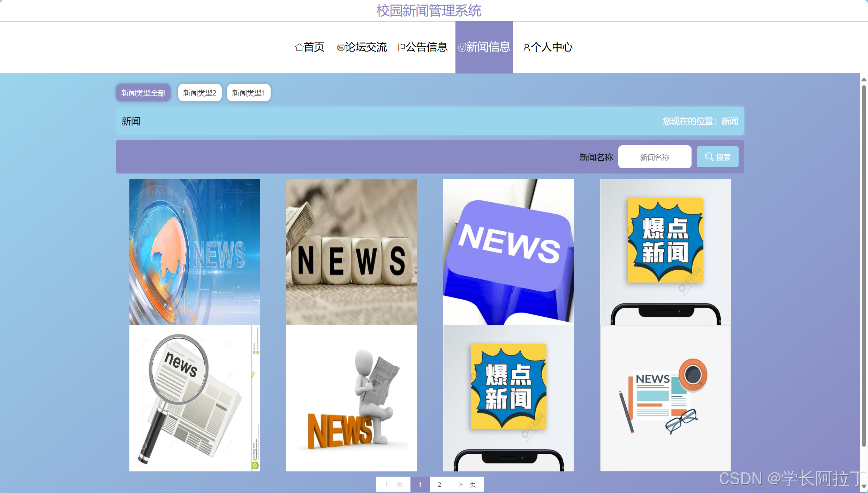Focus the 新闻名称 search input

655,157
